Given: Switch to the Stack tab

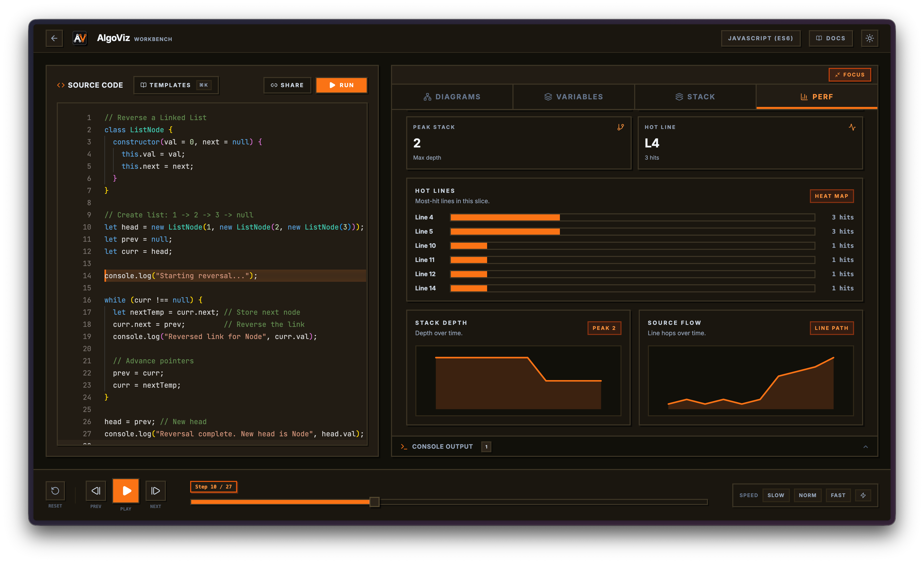Looking at the screenshot, I should tap(695, 97).
